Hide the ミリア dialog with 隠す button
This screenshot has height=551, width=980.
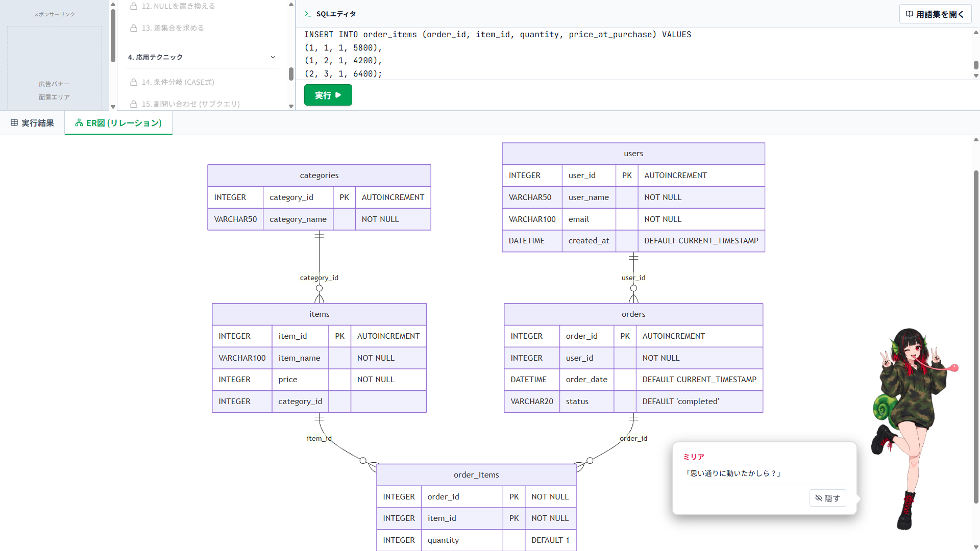827,498
